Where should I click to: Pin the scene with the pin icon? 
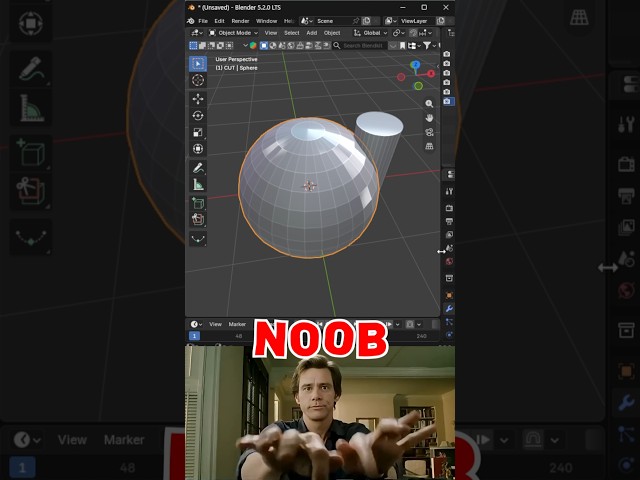coord(356,21)
